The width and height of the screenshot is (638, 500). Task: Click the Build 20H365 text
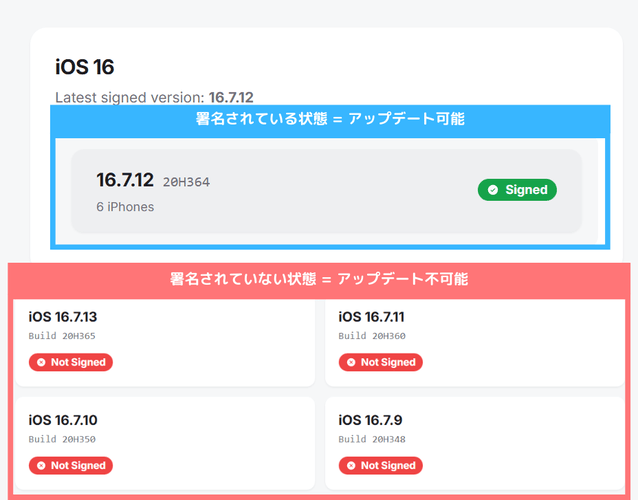tap(62, 336)
